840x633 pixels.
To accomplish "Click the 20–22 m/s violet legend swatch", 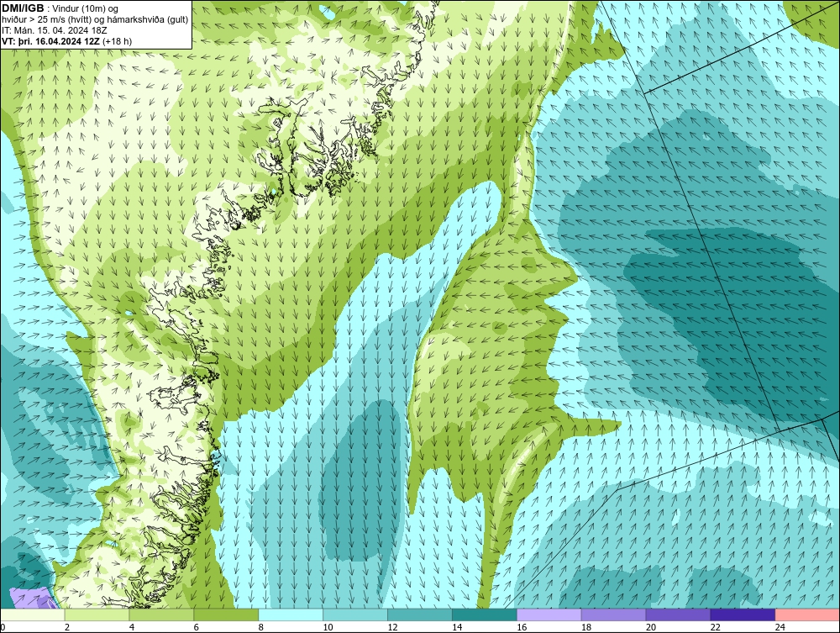I will tap(678, 615).
